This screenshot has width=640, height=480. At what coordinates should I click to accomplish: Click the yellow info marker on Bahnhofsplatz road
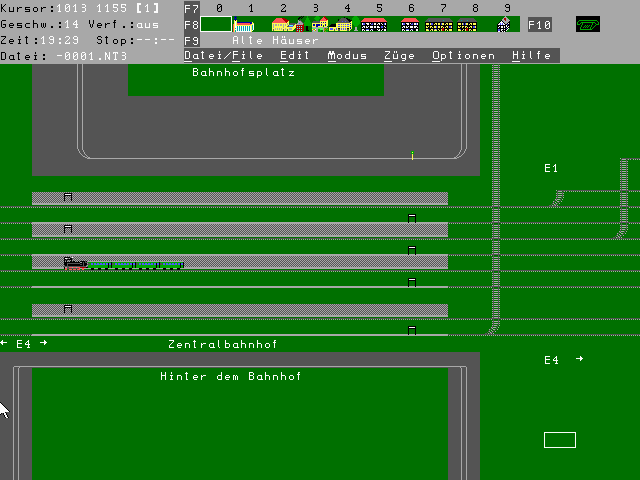pyautogui.click(x=412, y=155)
